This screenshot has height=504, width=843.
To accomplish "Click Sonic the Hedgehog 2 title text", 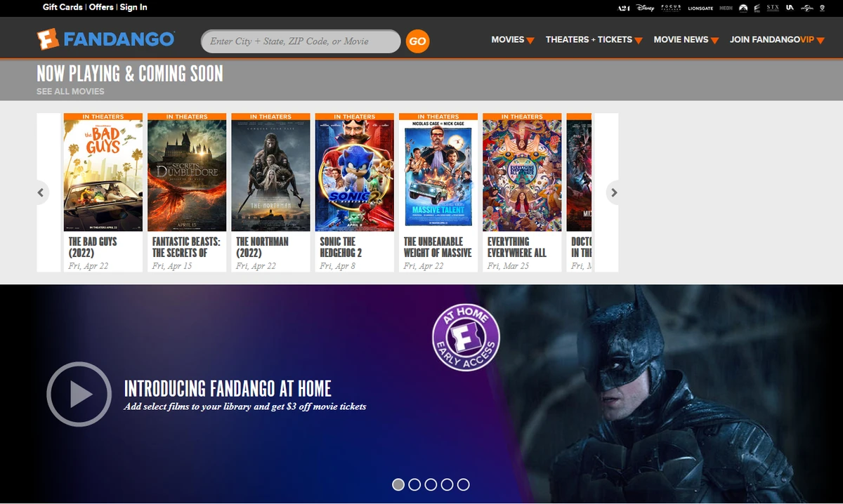I will coord(341,247).
